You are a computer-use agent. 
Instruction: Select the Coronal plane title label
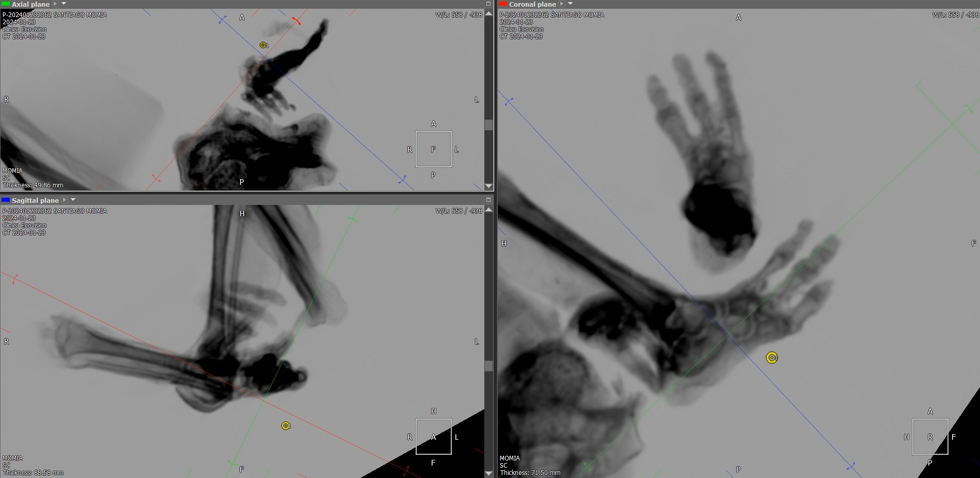(x=532, y=4)
